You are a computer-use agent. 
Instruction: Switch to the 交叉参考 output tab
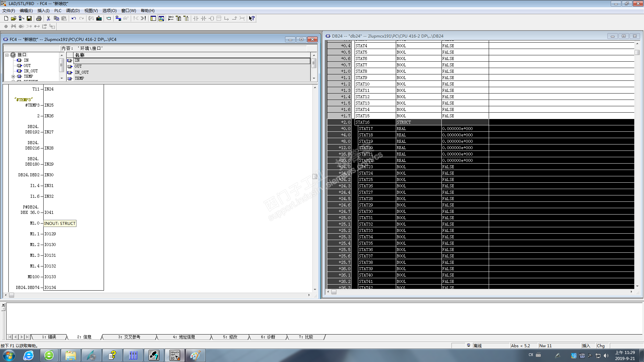(x=129, y=337)
